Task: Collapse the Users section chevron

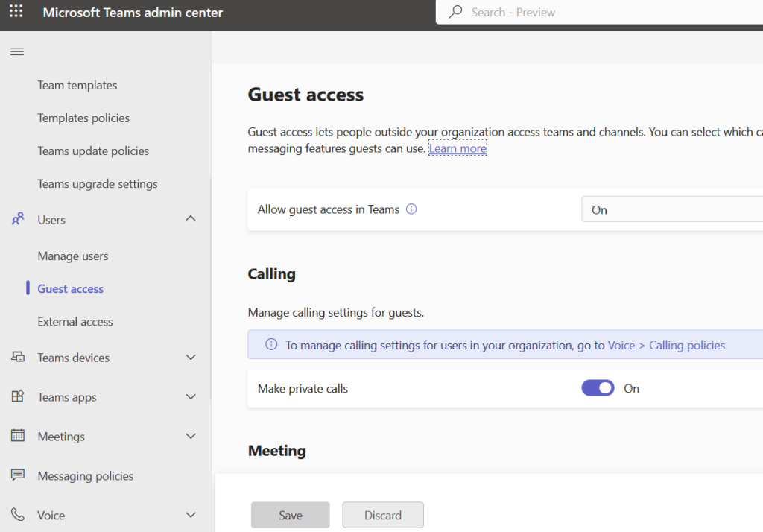Action: pyautogui.click(x=191, y=218)
